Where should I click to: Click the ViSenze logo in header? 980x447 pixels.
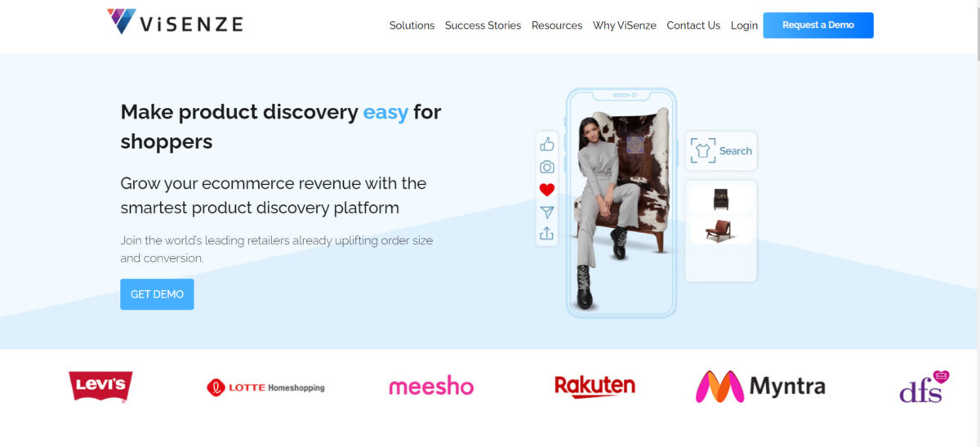pyautogui.click(x=175, y=22)
